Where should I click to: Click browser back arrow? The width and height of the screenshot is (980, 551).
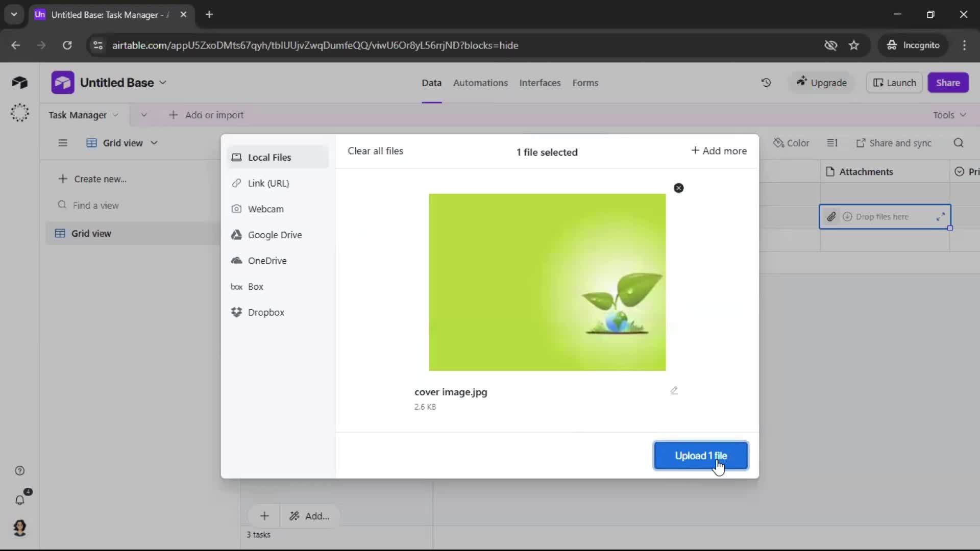click(16, 45)
